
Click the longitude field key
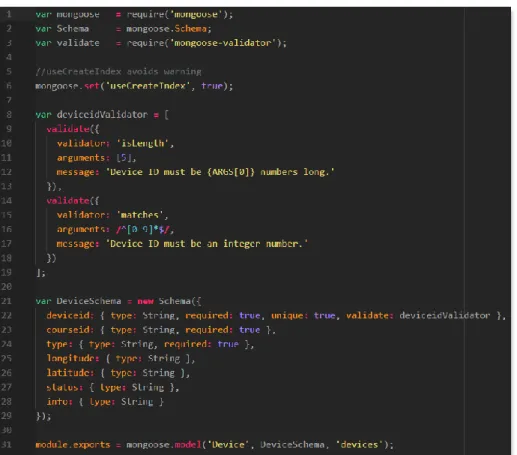coord(71,358)
